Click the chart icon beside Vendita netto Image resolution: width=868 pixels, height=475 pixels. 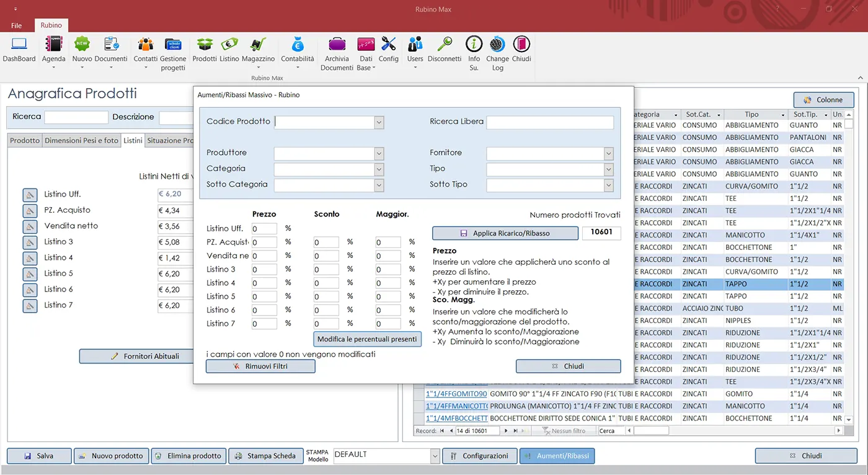pos(30,226)
